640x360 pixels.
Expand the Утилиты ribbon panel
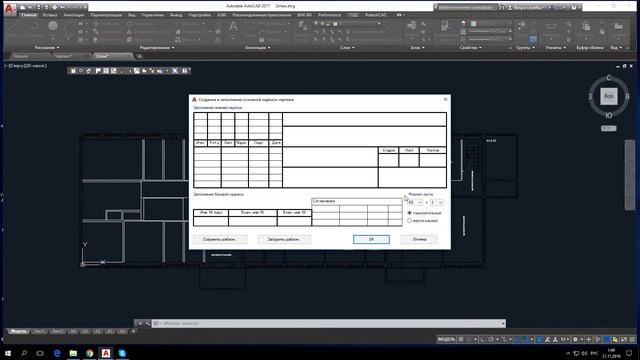pyautogui.click(x=556, y=48)
